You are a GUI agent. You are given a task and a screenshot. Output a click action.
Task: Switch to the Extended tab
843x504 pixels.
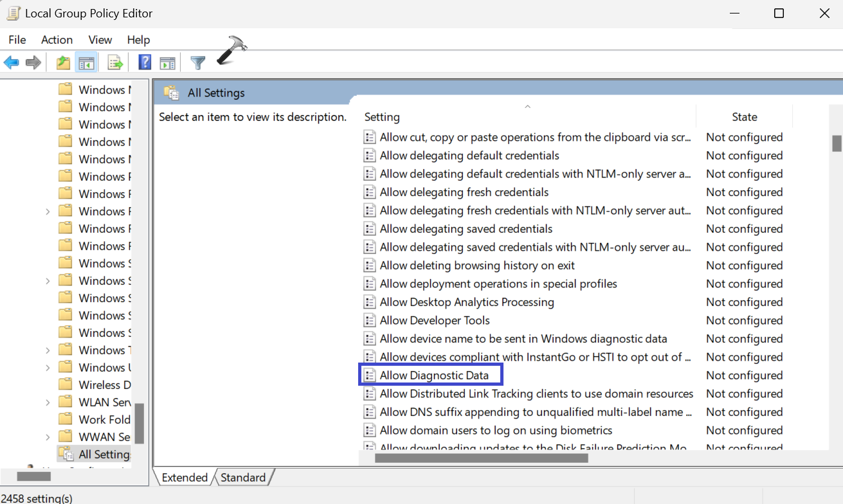tap(185, 478)
